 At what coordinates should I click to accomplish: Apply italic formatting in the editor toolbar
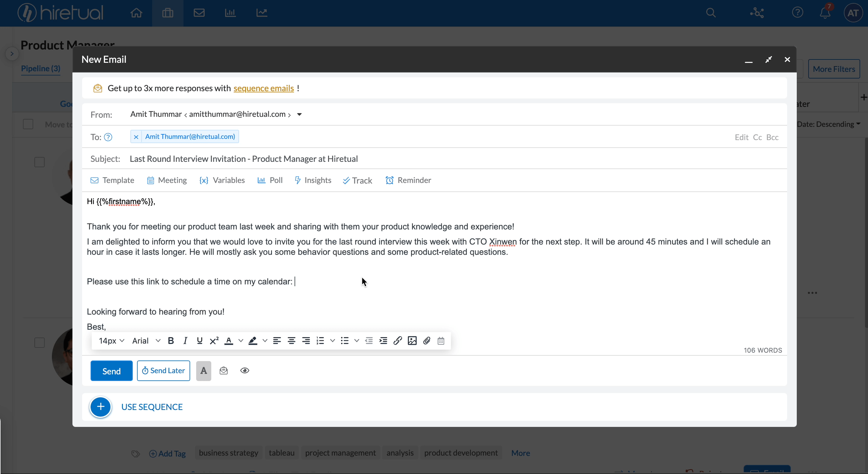pos(185,341)
